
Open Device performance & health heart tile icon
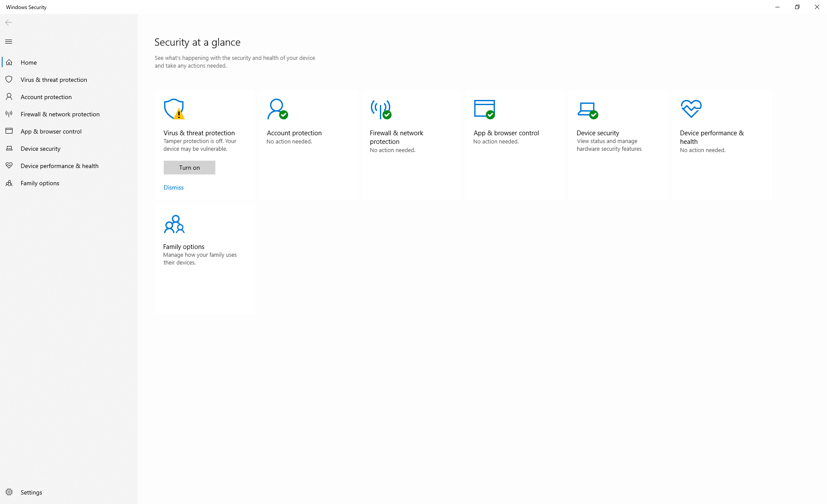click(691, 109)
